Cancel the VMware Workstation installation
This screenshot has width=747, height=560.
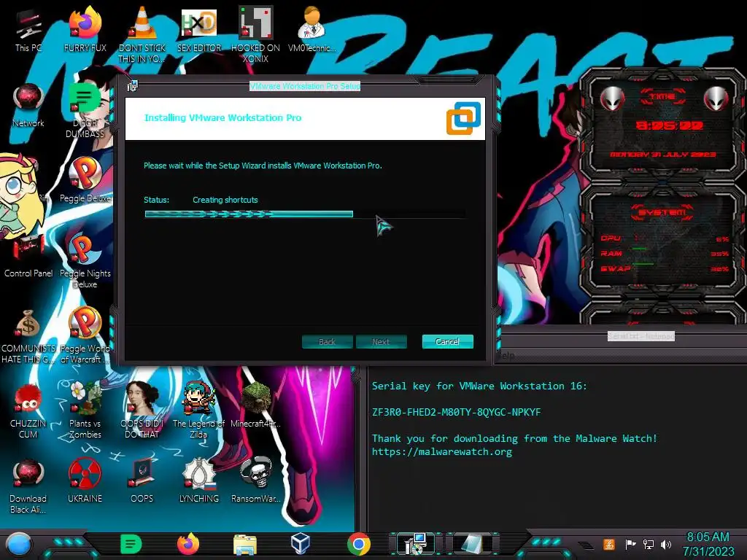(447, 341)
